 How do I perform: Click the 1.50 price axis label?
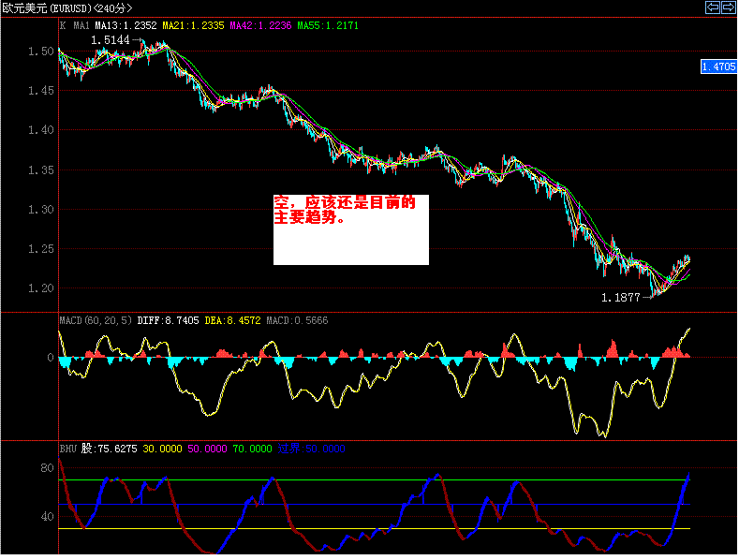41,52
